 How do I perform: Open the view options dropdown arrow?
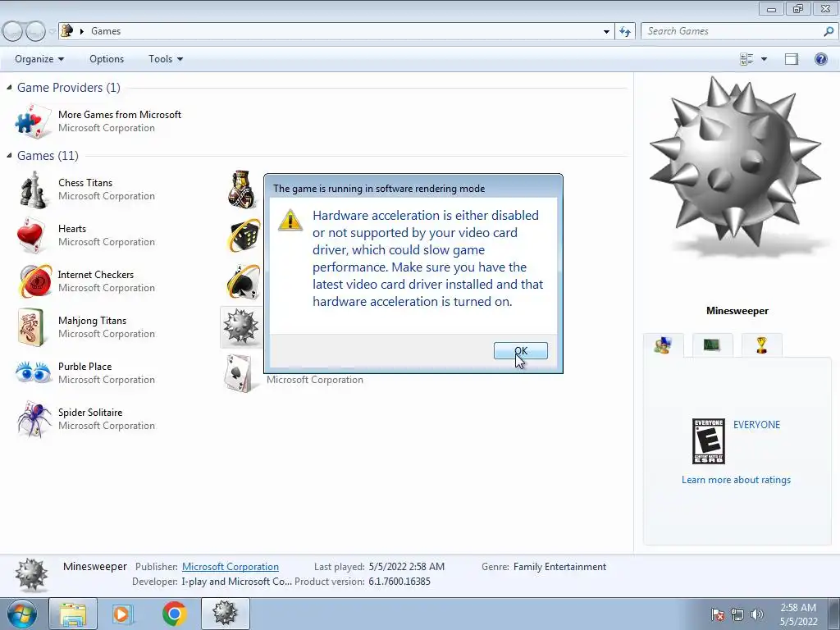[x=764, y=59]
